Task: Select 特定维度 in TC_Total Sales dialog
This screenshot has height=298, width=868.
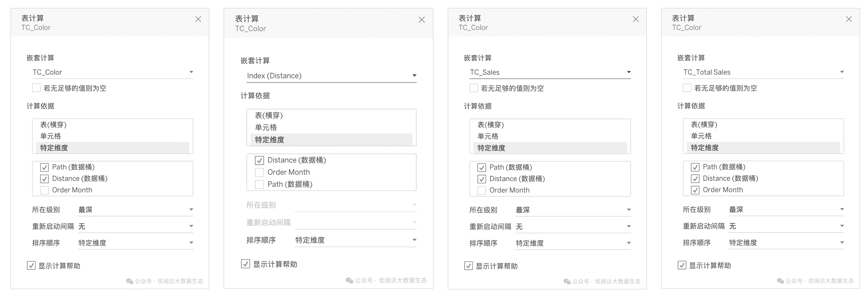Action: pos(763,147)
